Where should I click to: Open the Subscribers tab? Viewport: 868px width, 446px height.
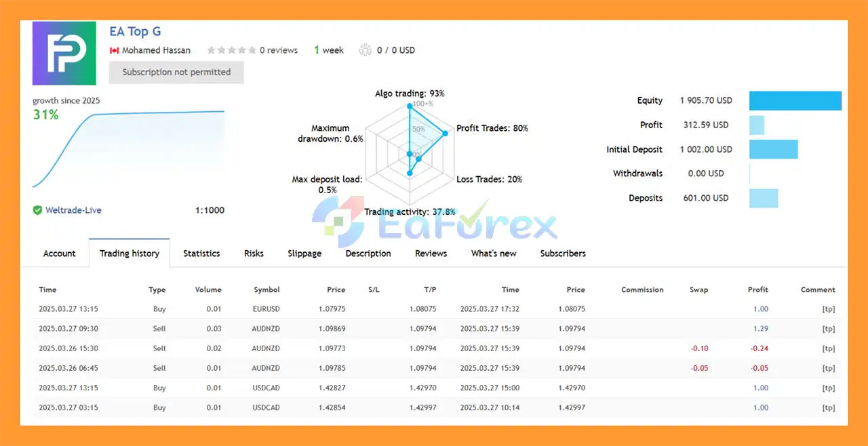(x=563, y=254)
